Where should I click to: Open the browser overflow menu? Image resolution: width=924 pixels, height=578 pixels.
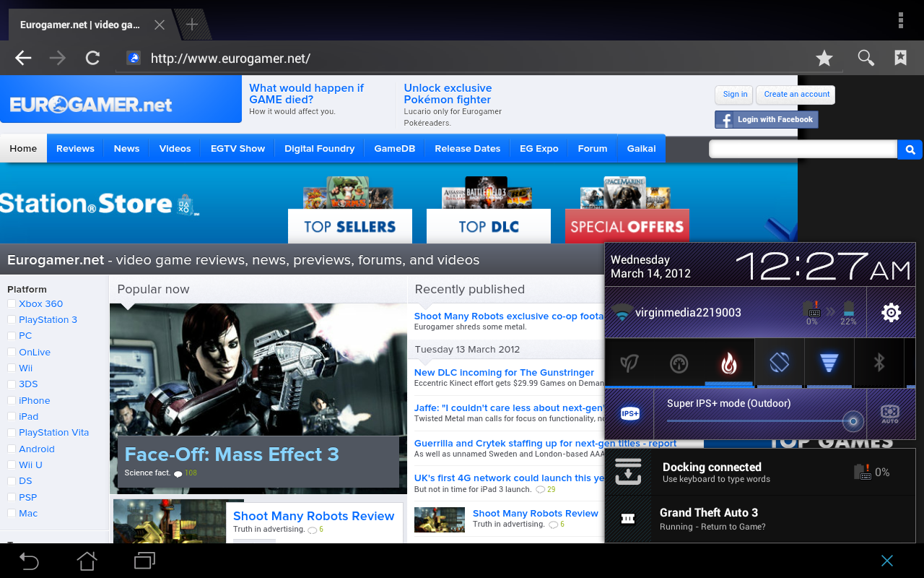point(901,20)
